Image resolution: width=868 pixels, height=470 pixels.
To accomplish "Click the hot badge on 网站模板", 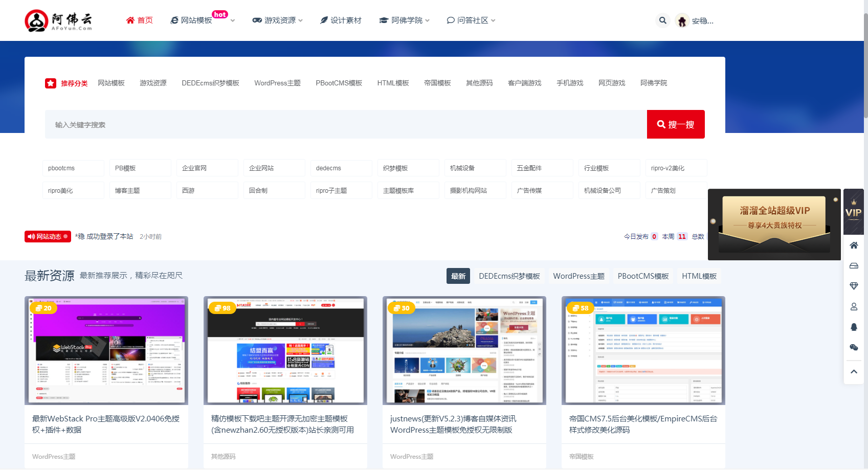I will [219, 14].
